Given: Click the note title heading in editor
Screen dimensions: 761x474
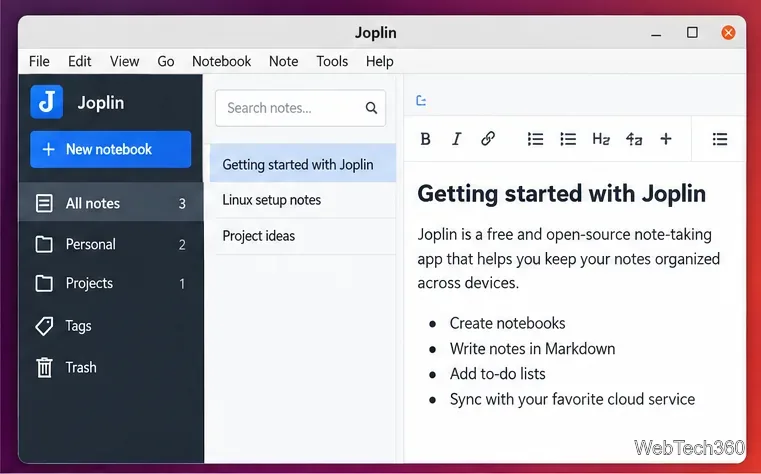Looking at the screenshot, I should point(562,194).
